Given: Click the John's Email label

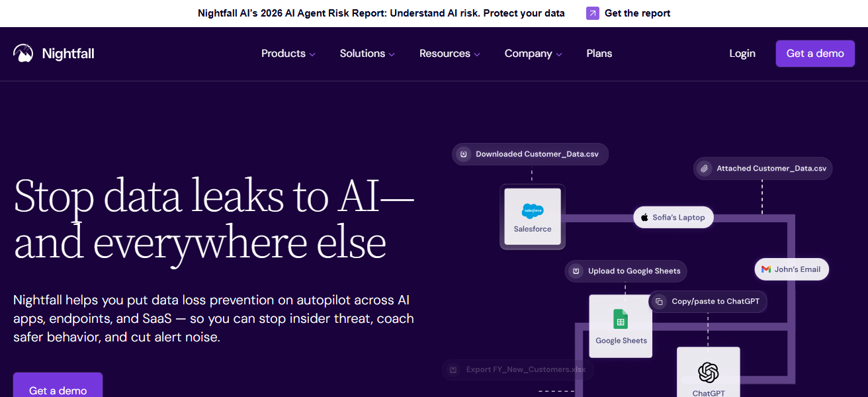Looking at the screenshot, I should coord(797,269).
